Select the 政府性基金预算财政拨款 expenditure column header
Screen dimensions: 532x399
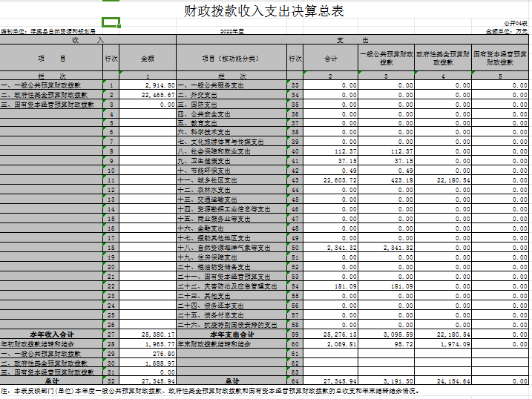[x=443, y=59]
